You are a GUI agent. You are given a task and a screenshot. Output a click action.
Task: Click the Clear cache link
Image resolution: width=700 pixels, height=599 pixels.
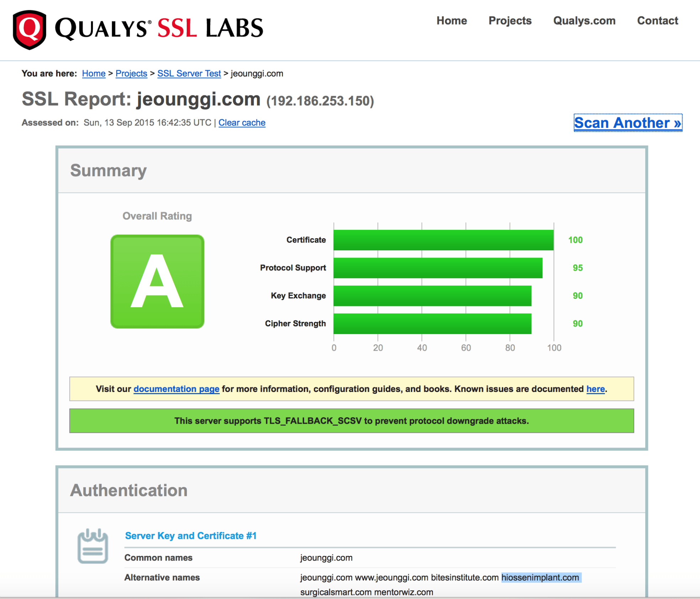click(242, 123)
